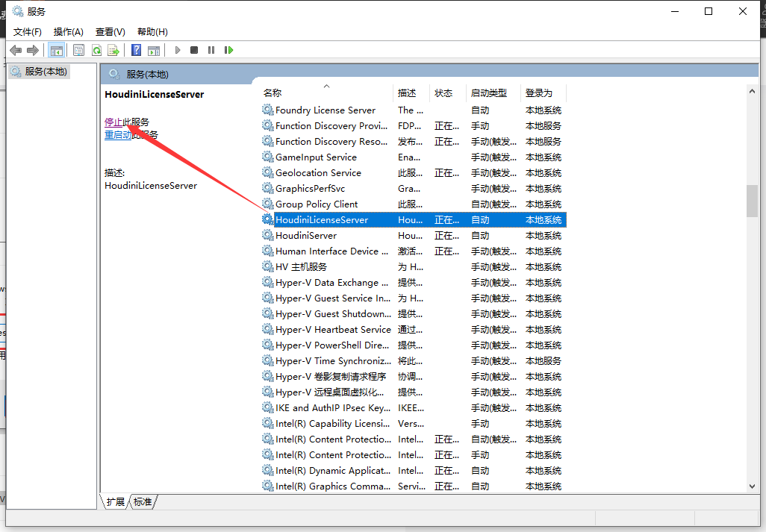Sort by the 启动类型 column header
Screen dimensions: 766x532
click(x=489, y=93)
